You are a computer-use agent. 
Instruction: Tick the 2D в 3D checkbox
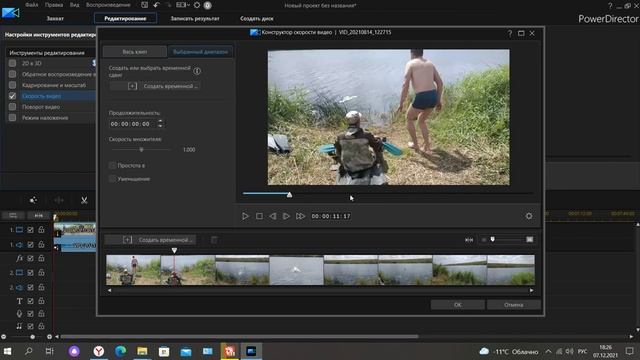(x=12, y=63)
